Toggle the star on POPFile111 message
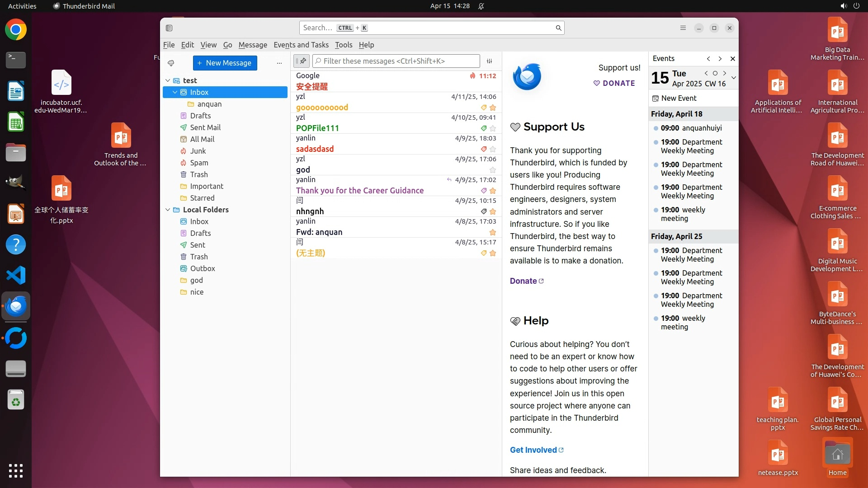This screenshot has height=488, width=868. click(493, 128)
